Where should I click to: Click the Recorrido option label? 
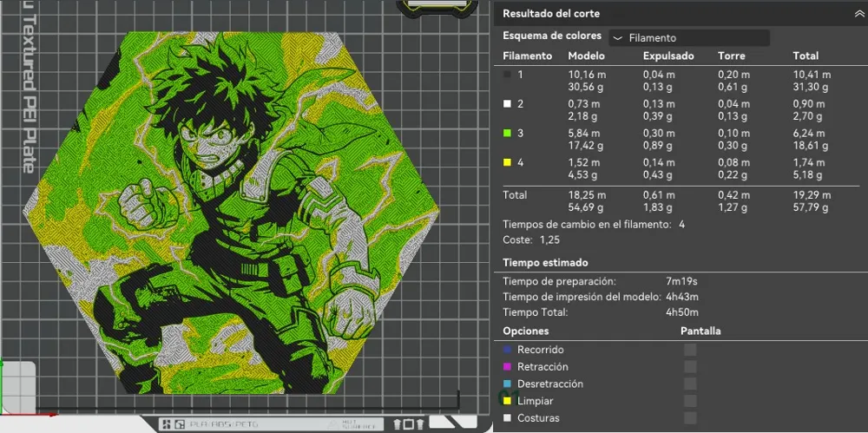[540, 350]
